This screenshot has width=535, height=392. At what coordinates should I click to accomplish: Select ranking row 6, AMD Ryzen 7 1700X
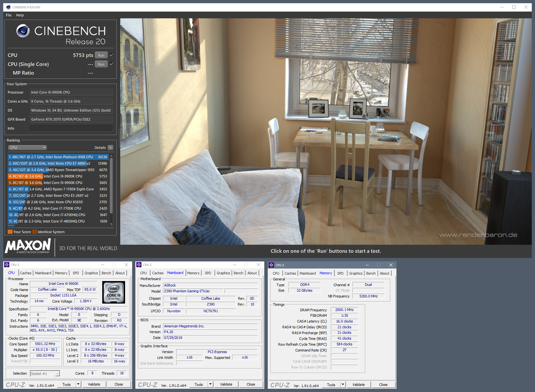click(58, 189)
